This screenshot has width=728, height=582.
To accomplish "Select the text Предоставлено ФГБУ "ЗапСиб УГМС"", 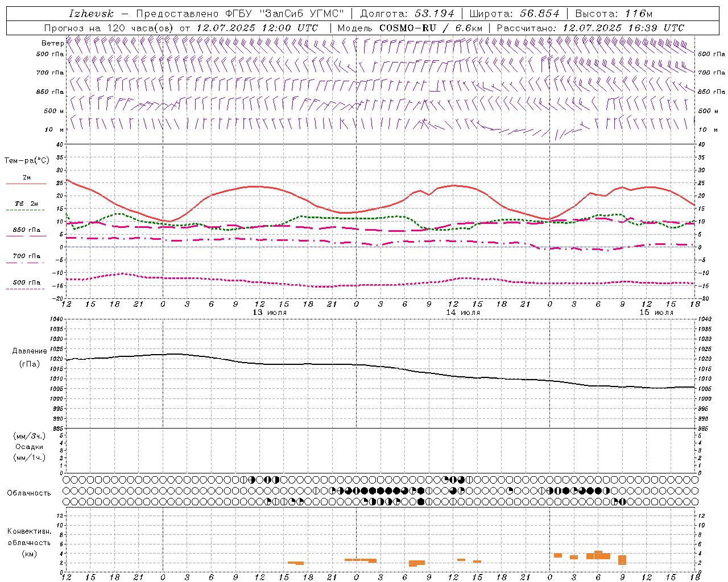I will (240, 14).
